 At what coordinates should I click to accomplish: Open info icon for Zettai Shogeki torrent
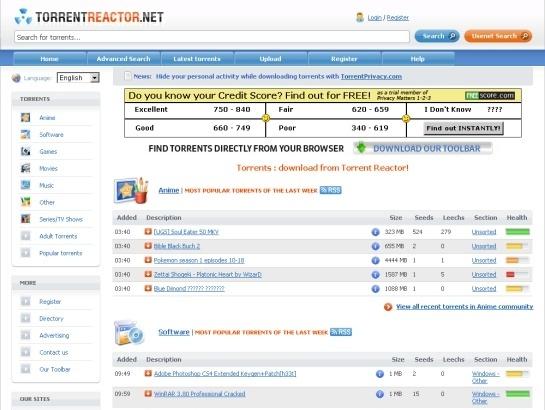coord(375,274)
